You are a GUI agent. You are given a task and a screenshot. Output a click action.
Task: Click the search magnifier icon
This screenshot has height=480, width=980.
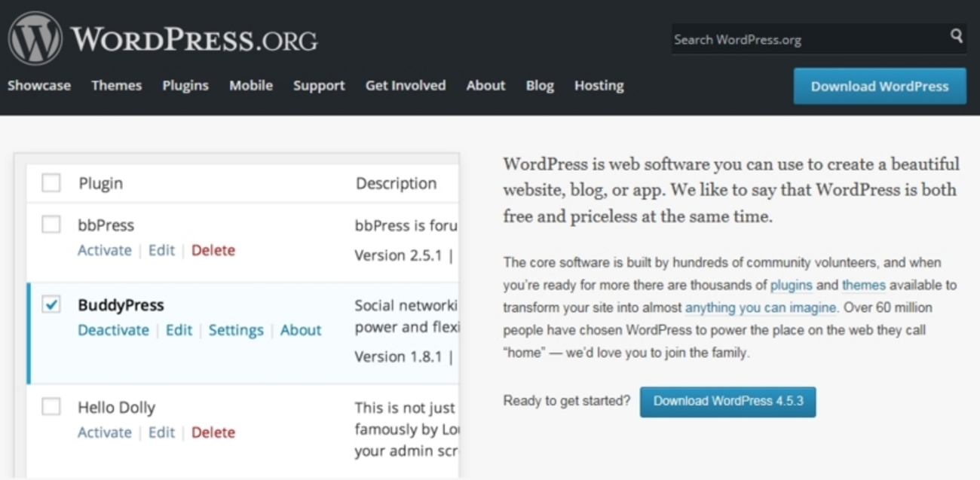[956, 36]
